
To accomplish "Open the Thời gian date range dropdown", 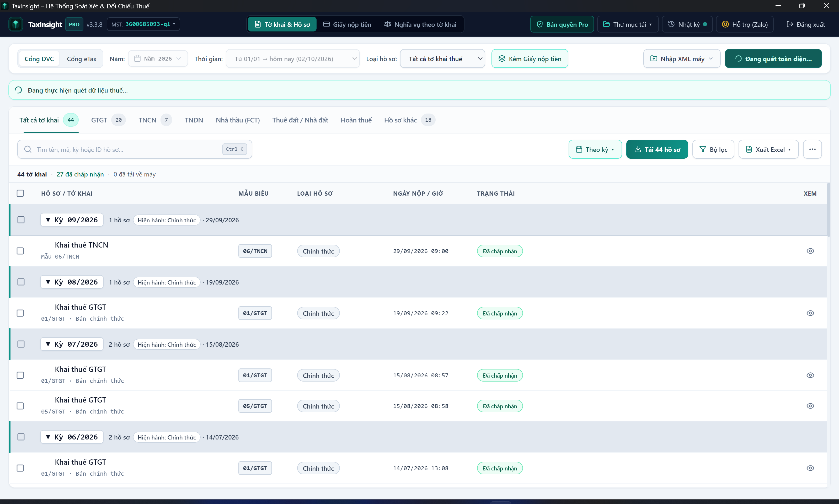I will click(292, 59).
